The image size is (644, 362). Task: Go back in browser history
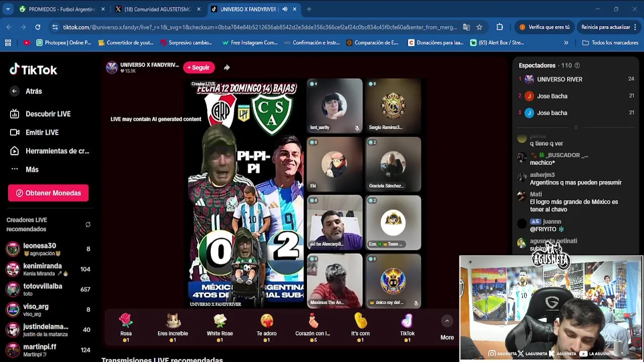coord(9,27)
